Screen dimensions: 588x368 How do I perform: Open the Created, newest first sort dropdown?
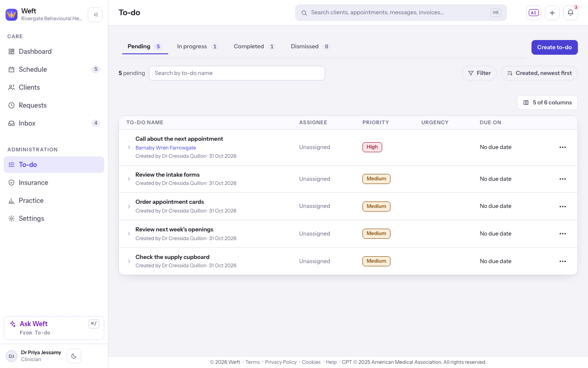539,73
